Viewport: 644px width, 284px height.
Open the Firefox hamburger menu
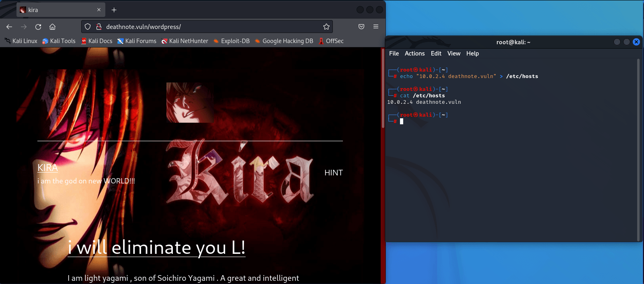(376, 27)
